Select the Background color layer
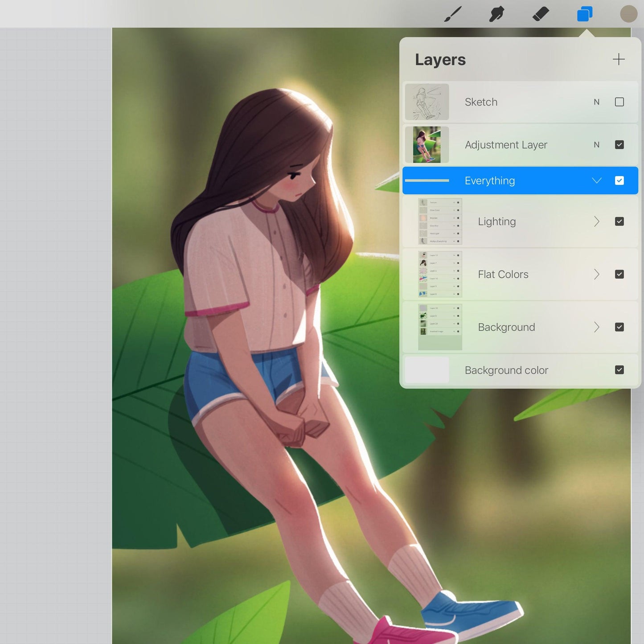Image resolution: width=644 pixels, height=644 pixels. pos(506,370)
